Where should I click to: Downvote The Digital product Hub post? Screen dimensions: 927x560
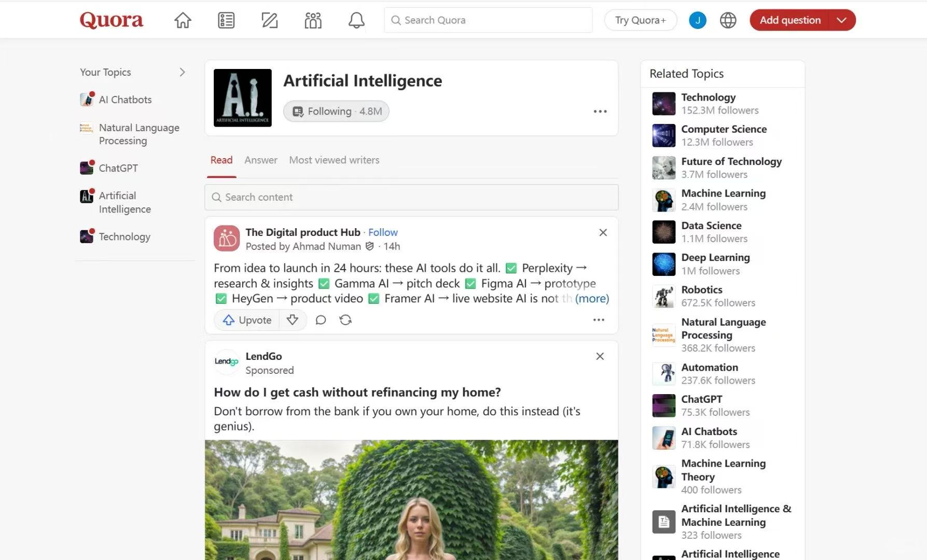(293, 320)
